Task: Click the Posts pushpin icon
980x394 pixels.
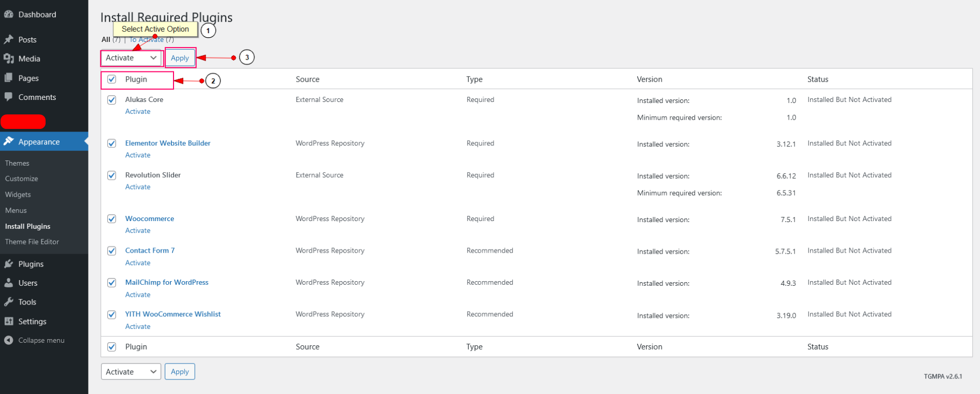Action: pos(9,39)
